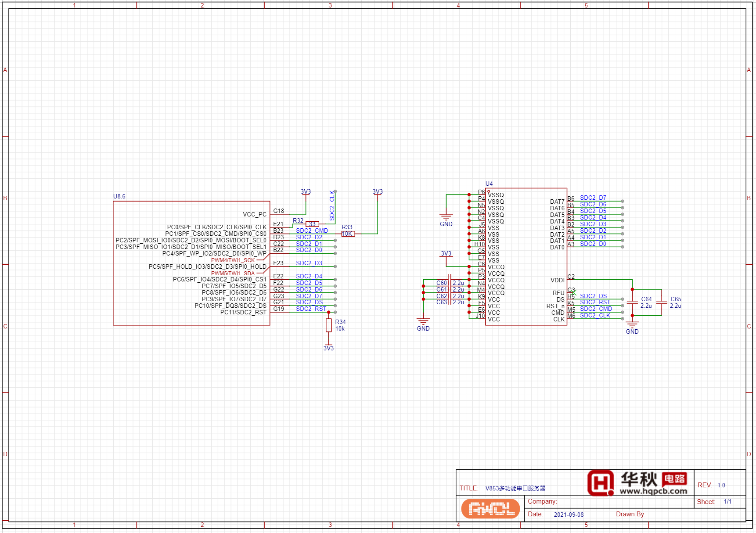Click the SDC2_D2 net label at pin D23
Image resolution: width=756 pixels, height=533 pixels.
(x=309, y=237)
